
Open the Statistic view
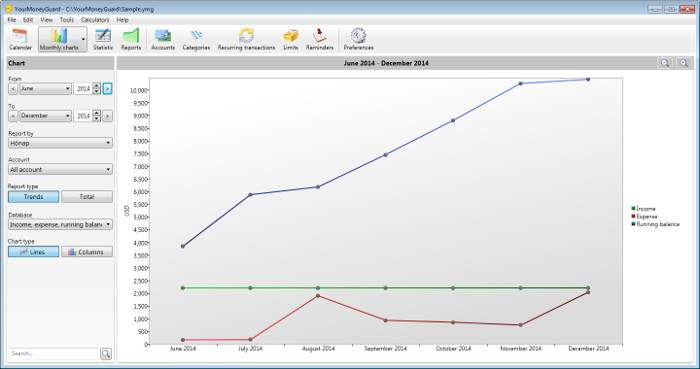click(103, 39)
